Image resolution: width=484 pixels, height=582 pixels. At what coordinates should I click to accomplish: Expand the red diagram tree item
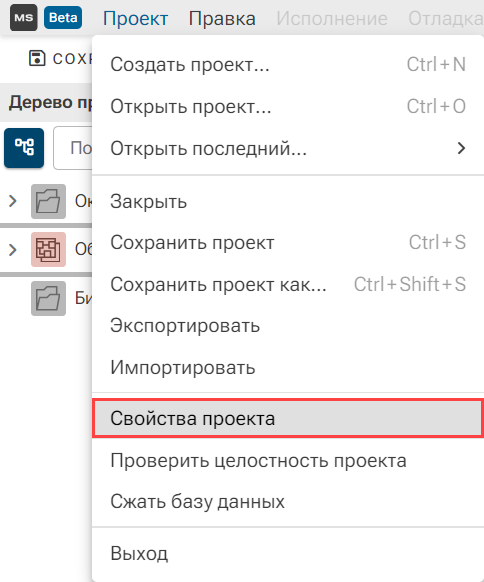click(x=13, y=250)
